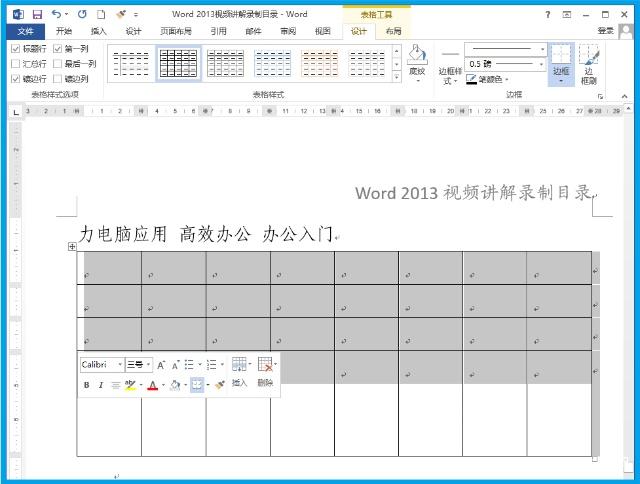The width and height of the screenshot is (640, 484).
Task: Click the Redo/Repeat circular arrow icon
Action: [x=82, y=14]
